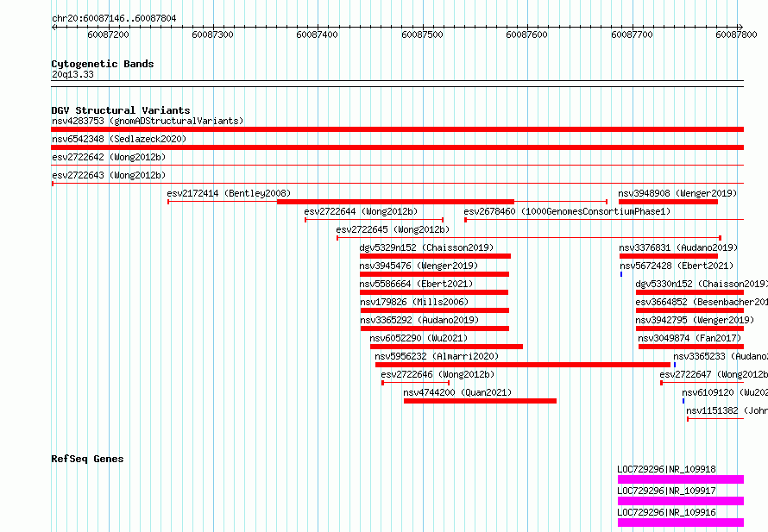Click the red bar under nsv4744200 Quan2021

click(480, 401)
